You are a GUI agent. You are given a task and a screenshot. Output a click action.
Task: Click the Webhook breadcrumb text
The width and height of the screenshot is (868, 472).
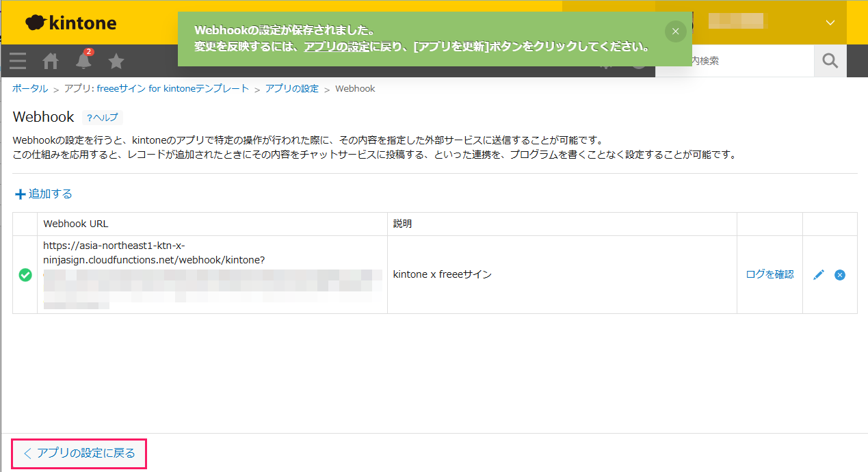click(355, 88)
